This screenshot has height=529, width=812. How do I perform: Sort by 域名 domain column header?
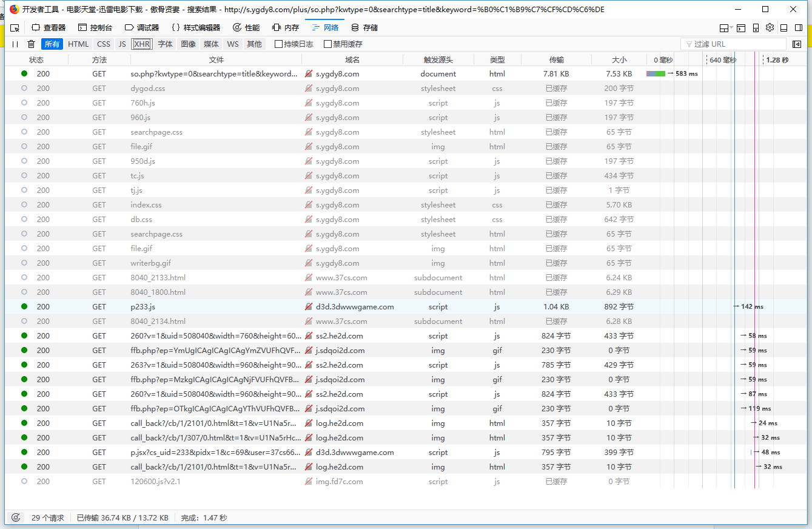coord(352,59)
